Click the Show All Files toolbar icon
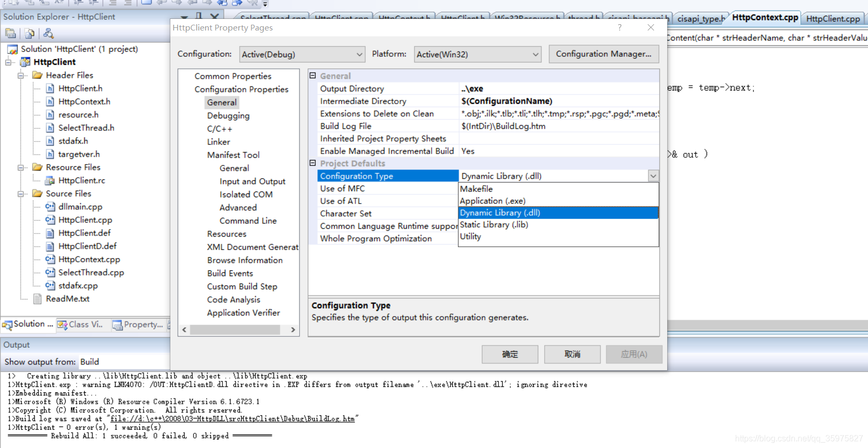 pyautogui.click(x=29, y=34)
